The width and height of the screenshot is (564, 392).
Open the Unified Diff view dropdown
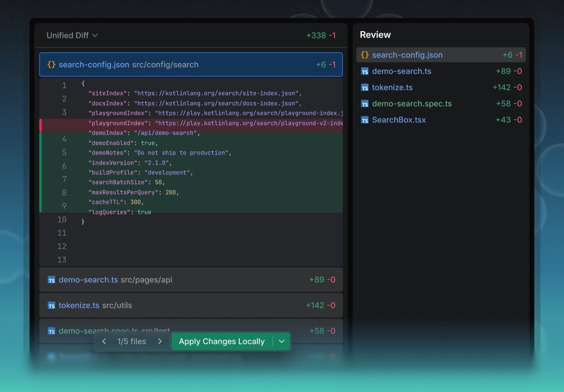(72, 36)
